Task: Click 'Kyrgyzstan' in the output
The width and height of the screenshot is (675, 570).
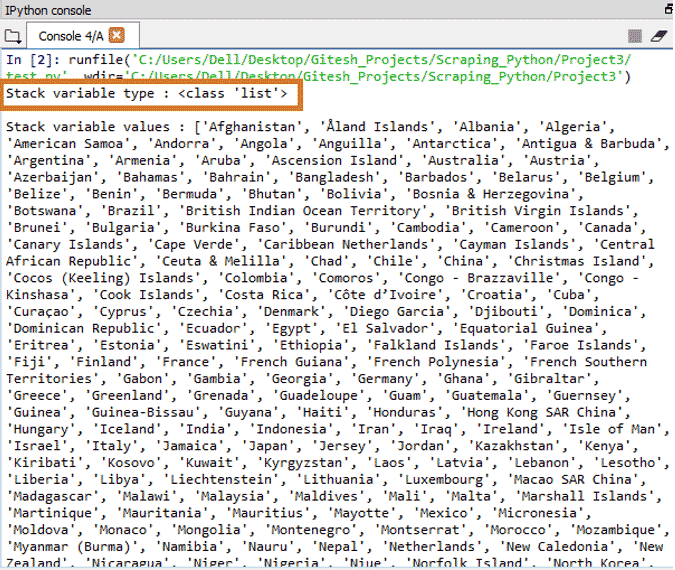Action: (303, 463)
